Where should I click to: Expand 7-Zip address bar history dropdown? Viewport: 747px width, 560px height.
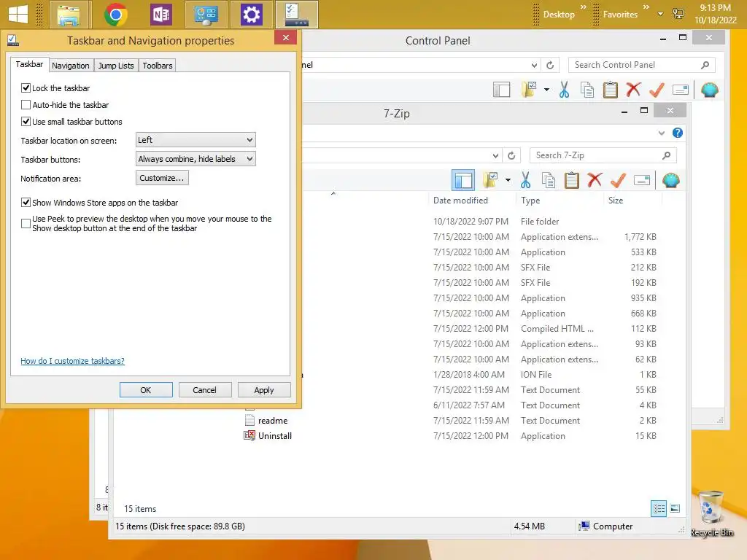(x=495, y=156)
